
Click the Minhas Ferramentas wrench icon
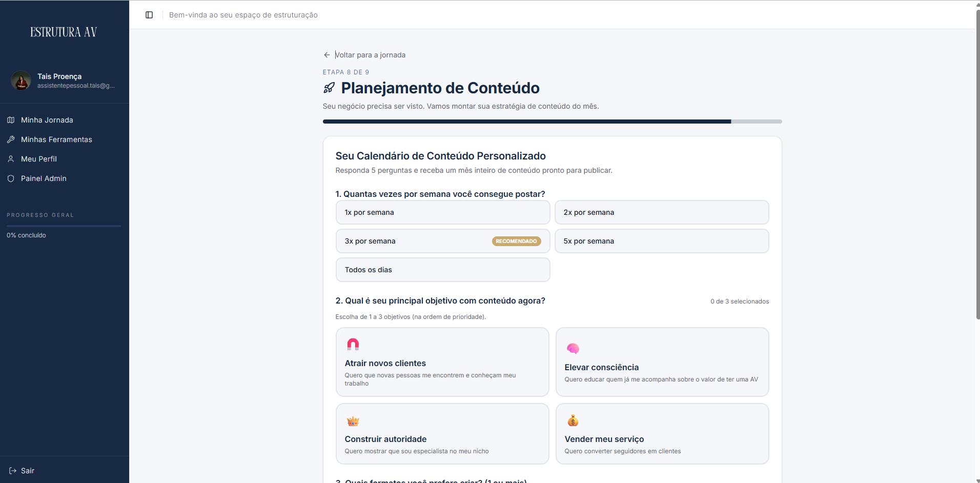coord(11,139)
